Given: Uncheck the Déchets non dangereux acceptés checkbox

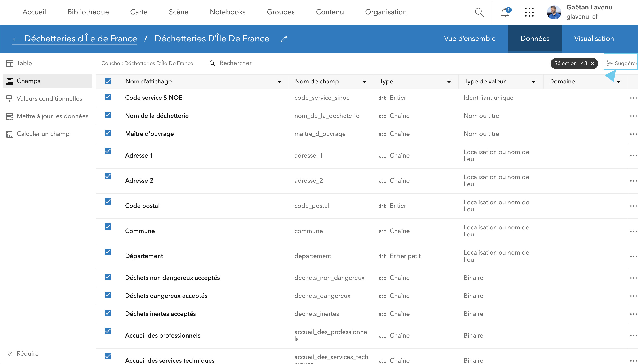Looking at the screenshot, I should click(x=108, y=277).
